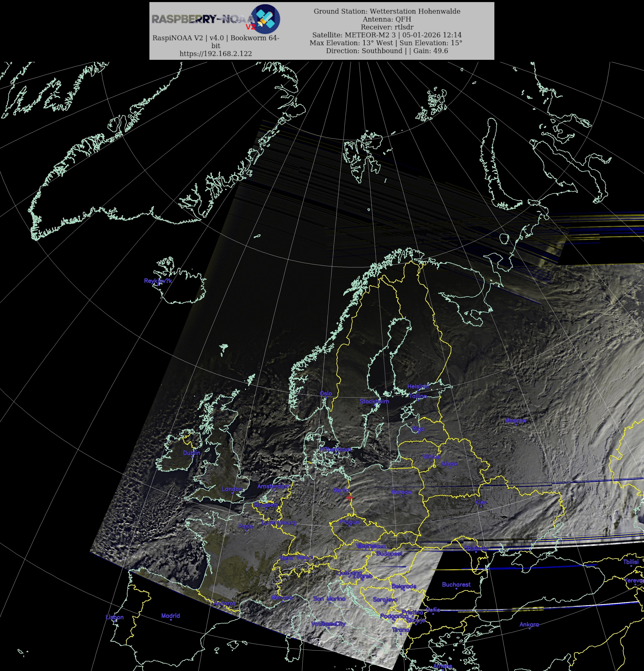This screenshot has width=644, height=671.
Task: Click the Berlin city label
Action: [x=341, y=490]
